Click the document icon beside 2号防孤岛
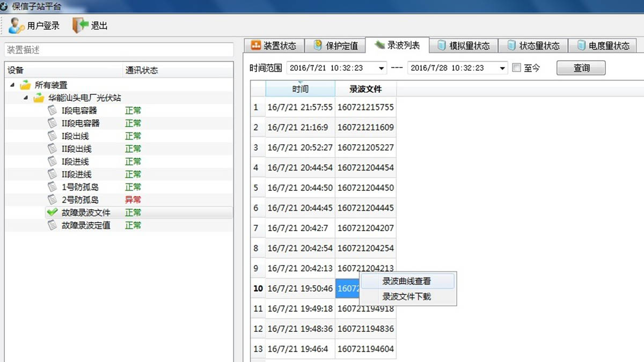 point(52,200)
